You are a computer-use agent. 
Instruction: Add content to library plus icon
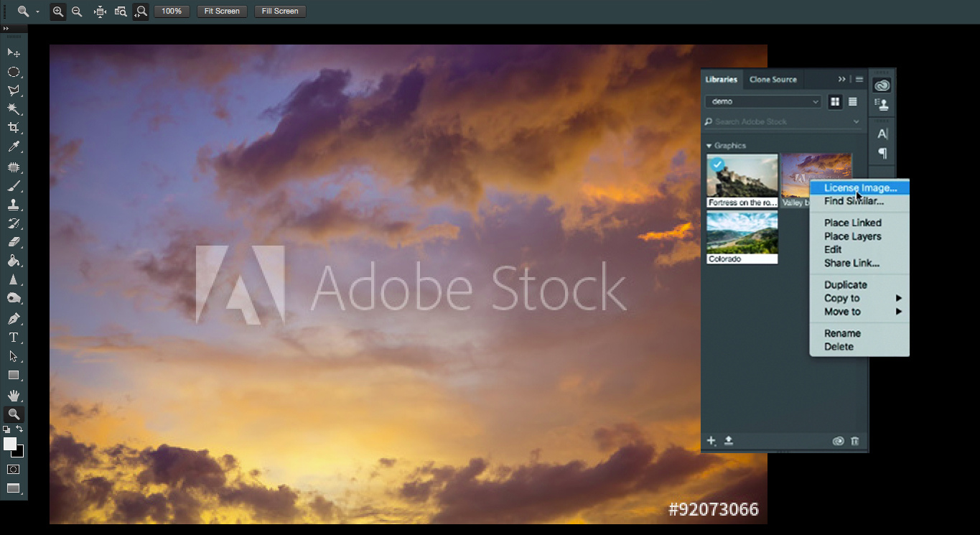pos(711,441)
